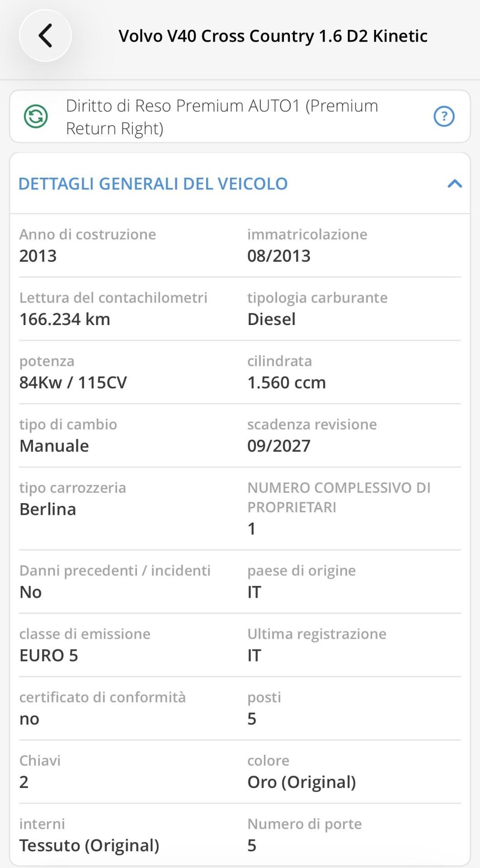This screenshot has width=480, height=868.
Task: Select the Tessuto (Original) interior value
Action: tap(89, 845)
